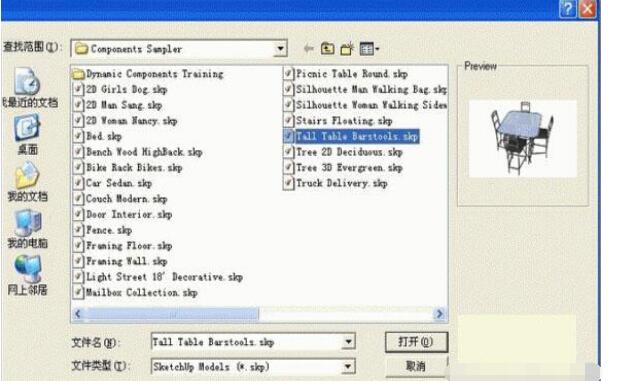Image resolution: width=624 pixels, height=381 pixels.
Task: Open 网上邻居 network places shortcut
Action: 27,275
